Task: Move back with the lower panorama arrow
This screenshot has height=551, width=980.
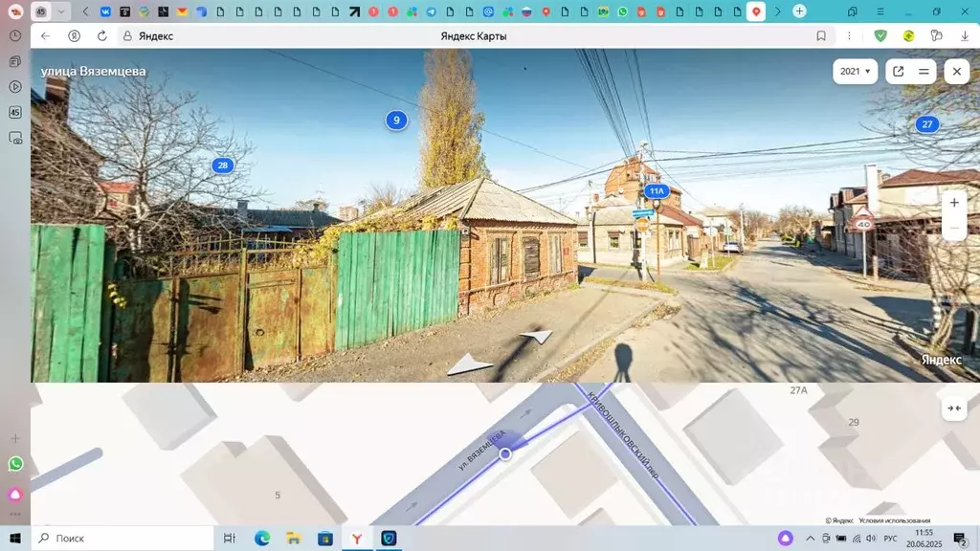Action: pos(469,364)
